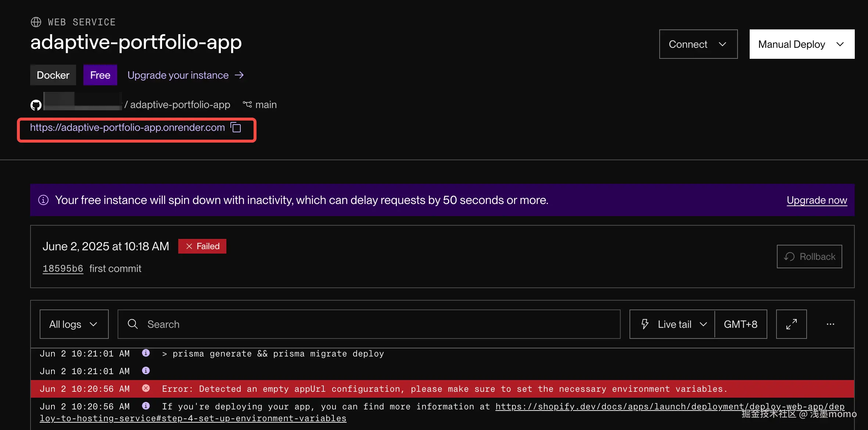Click the Rollback button
Screen dimensions: 868x430
(x=809, y=257)
